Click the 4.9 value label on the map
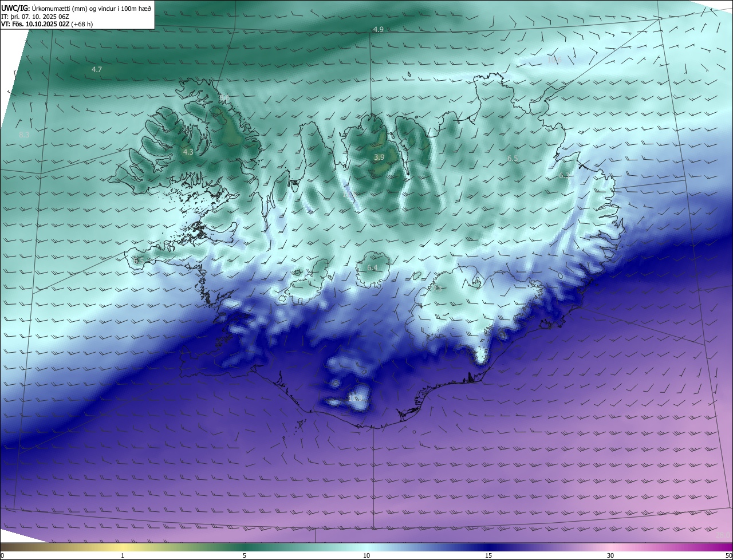Screen dimensions: 733x560 [378, 29]
